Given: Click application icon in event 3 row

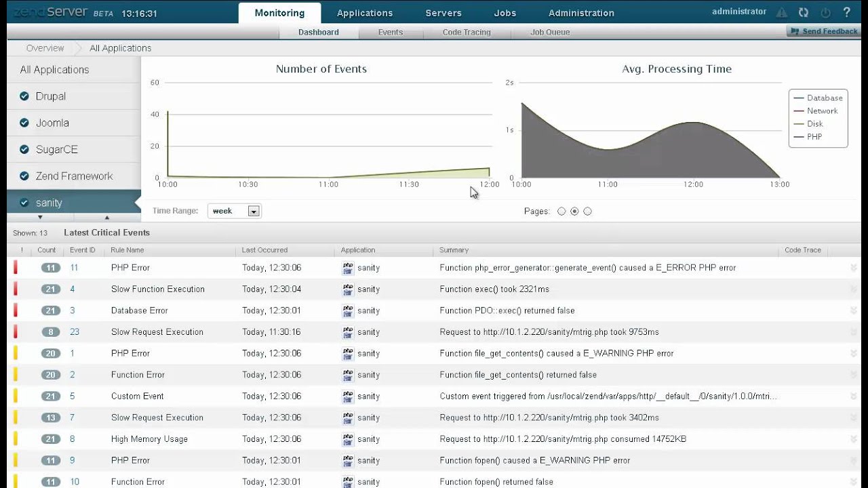Looking at the screenshot, I should pos(348,310).
